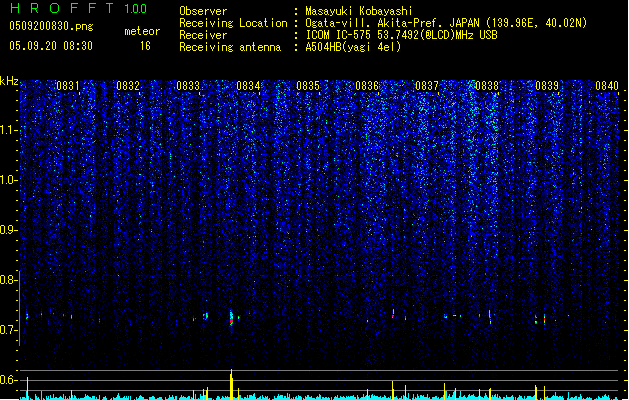Click the 0837 time marker
The image size is (629, 400).
pyautogui.click(x=427, y=86)
